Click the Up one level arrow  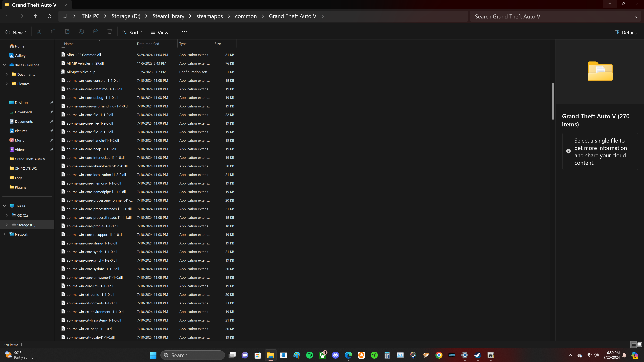[35, 16]
